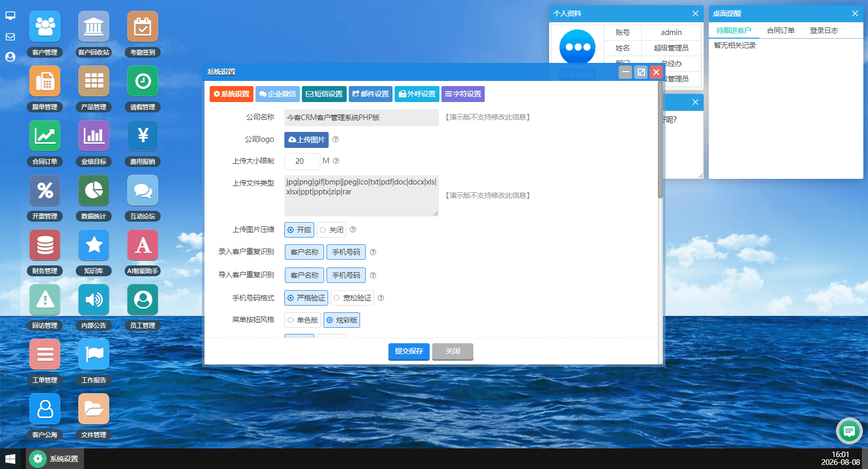Click the 公司名称 input field

[362, 118]
